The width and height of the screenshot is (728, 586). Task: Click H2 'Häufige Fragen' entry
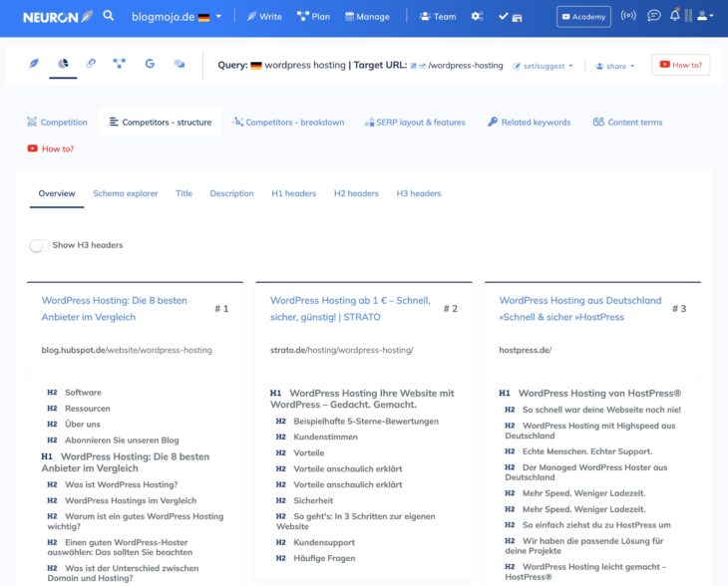pyautogui.click(x=316, y=558)
